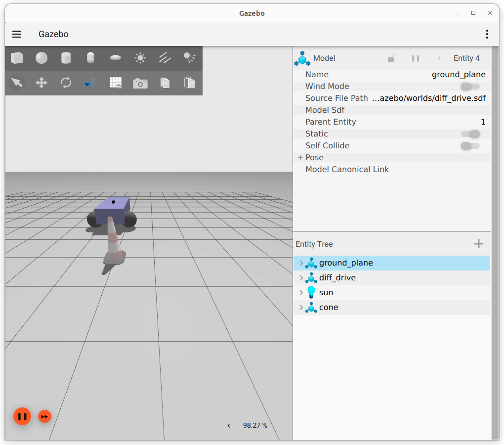This screenshot has width=504, height=445.
Task: Step the simulation forward
Action: tap(44, 416)
